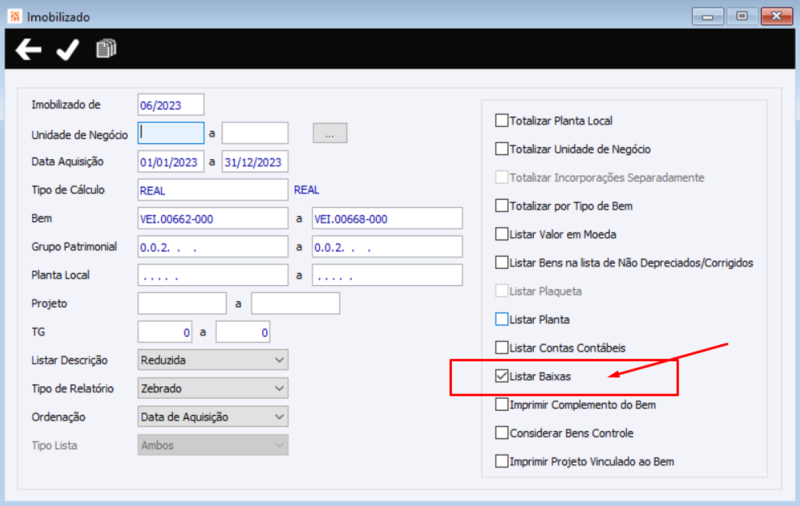Click the second Grupo Patrimonial field
The width and height of the screenshot is (800, 506).
pyautogui.click(x=387, y=247)
